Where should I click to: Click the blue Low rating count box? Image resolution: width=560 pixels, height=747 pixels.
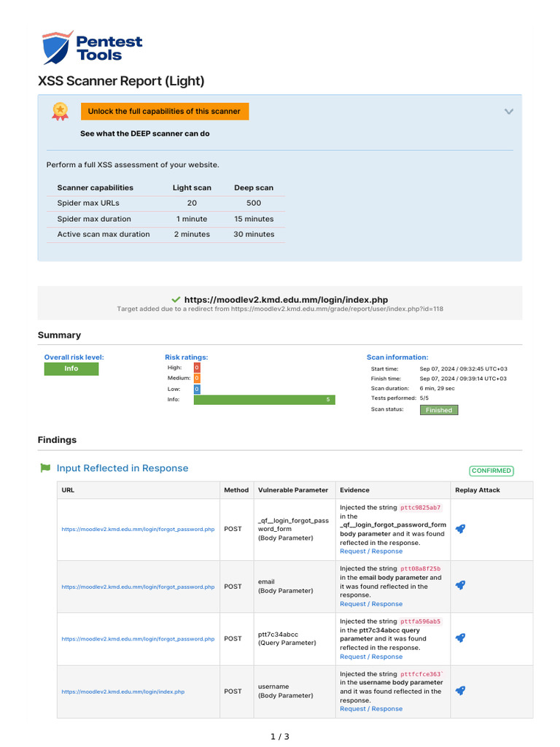tap(197, 390)
